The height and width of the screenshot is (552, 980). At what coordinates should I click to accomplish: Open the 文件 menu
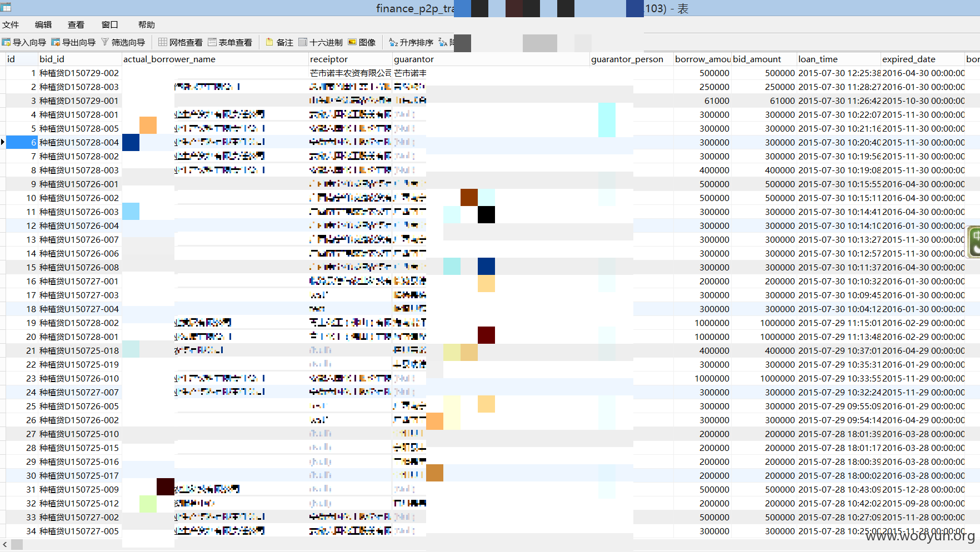(11, 25)
